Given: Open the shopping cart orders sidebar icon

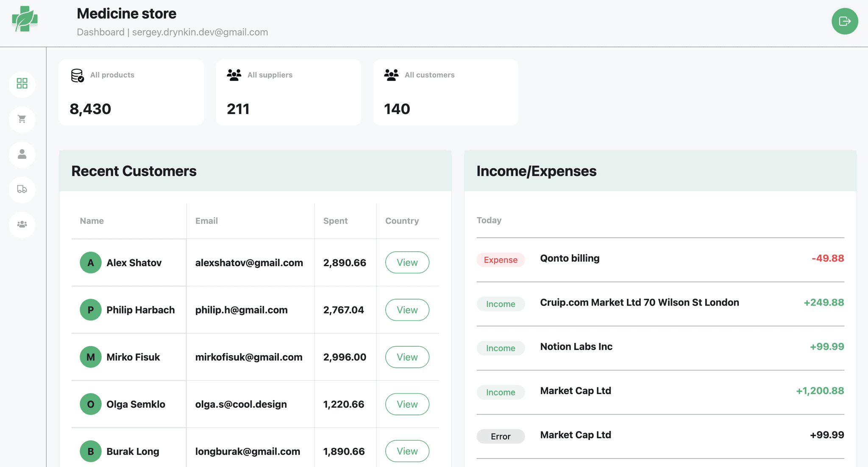Looking at the screenshot, I should (x=22, y=119).
